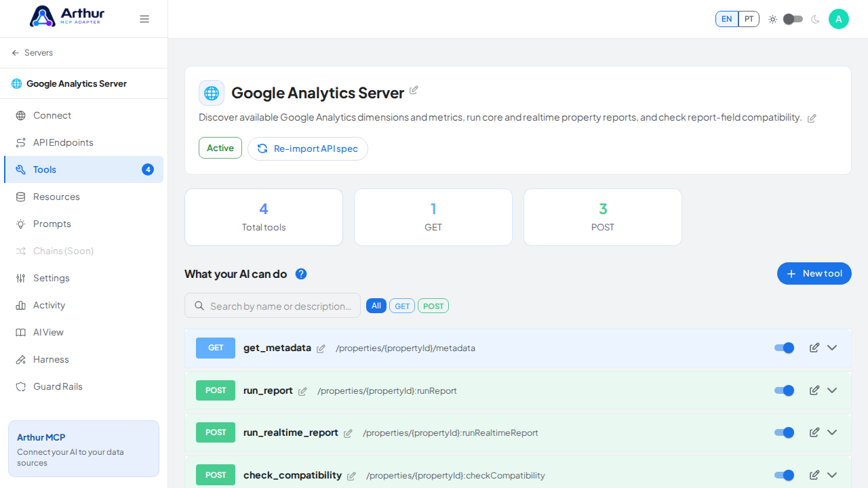This screenshot has height=488, width=868.
Task: Open edit form for check_compatibility row
Action: 814,475
